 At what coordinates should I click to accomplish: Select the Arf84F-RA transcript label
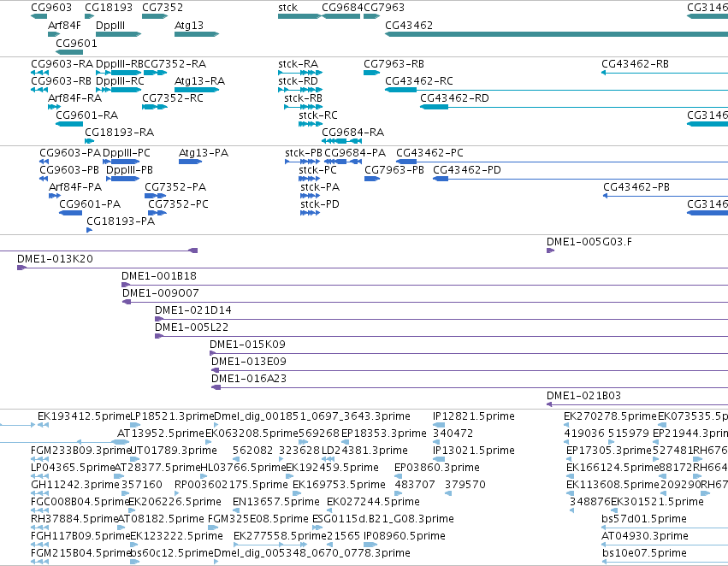(x=74, y=97)
